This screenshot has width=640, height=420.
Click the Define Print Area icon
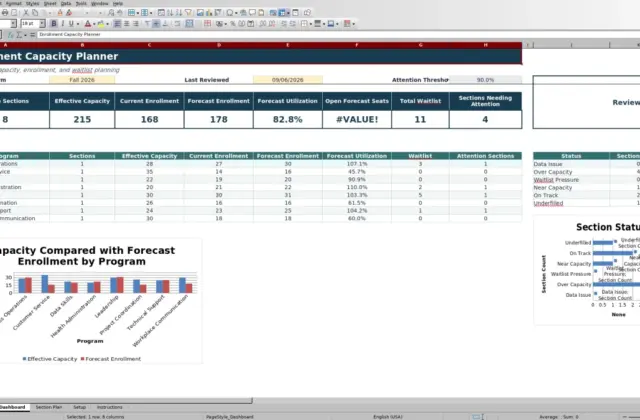point(273,13)
